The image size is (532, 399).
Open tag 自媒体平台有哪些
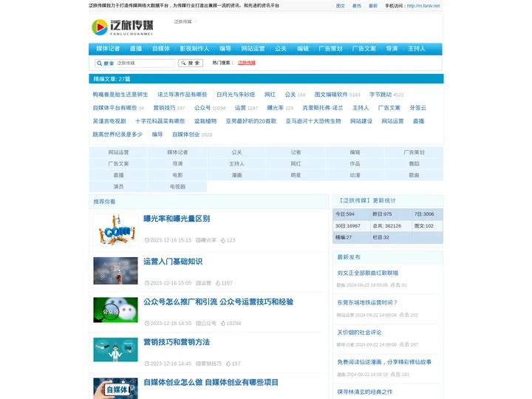115,108
